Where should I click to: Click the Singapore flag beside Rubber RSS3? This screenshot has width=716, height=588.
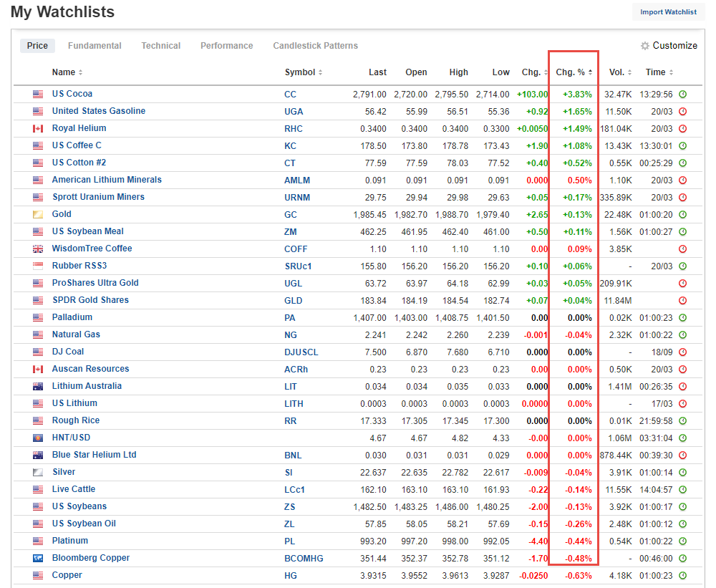point(38,266)
